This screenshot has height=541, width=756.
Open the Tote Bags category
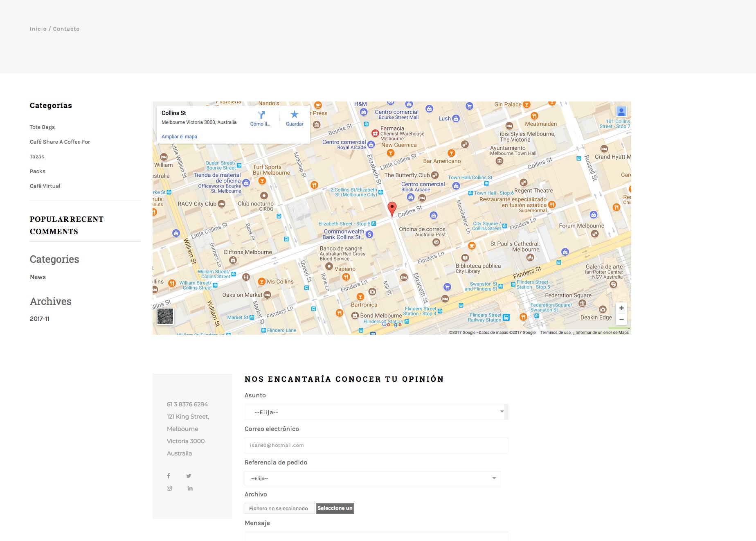42,127
